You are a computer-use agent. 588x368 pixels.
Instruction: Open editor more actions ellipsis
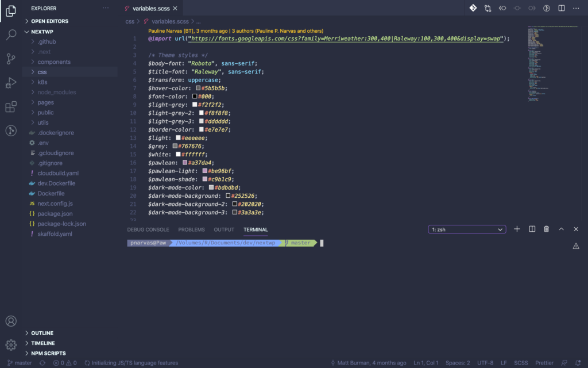[576, 8]
